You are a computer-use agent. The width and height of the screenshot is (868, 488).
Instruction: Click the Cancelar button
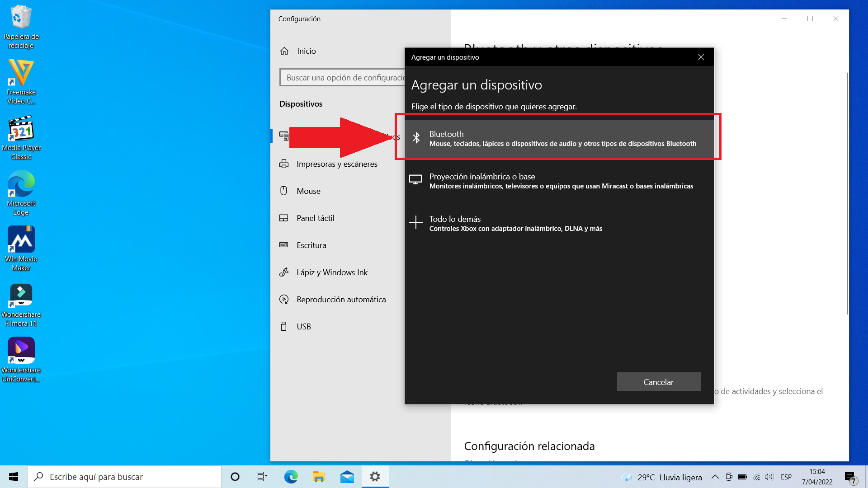click(x=658, y=382)
